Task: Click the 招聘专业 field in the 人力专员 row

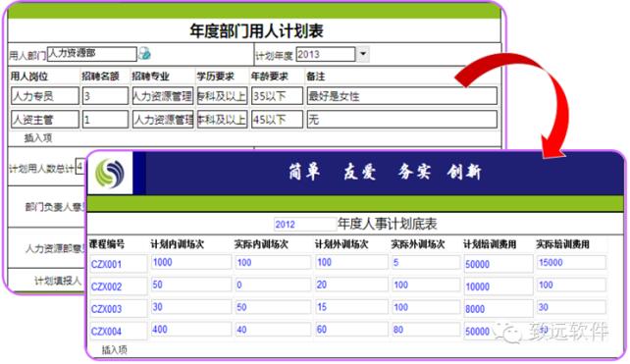Action: coord(163,96)
